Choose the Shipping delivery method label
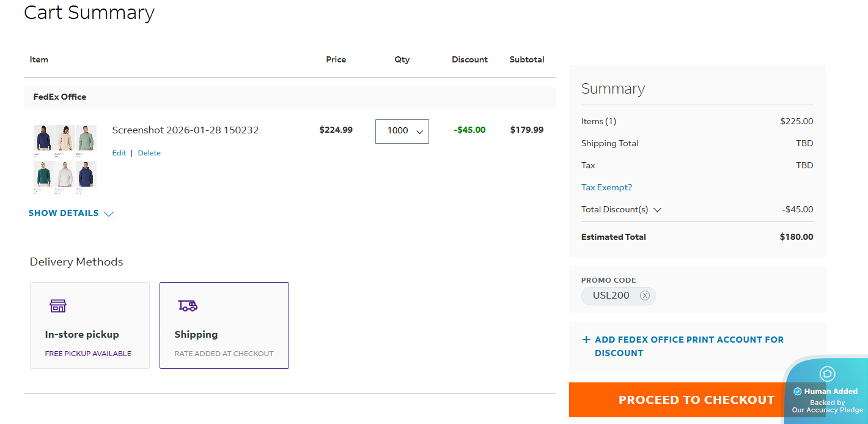Image resolution: width=868 pixels, height=424 pixels. pos(196,335)
